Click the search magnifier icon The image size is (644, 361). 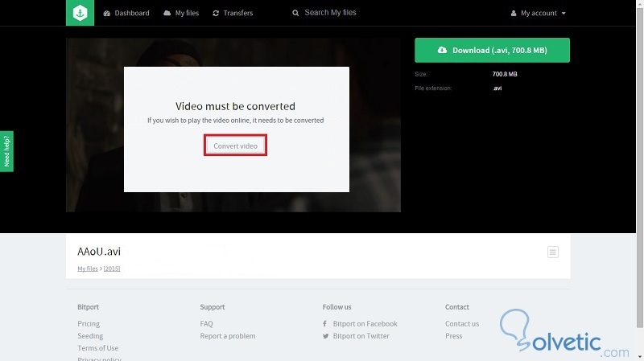click(295, 13)
